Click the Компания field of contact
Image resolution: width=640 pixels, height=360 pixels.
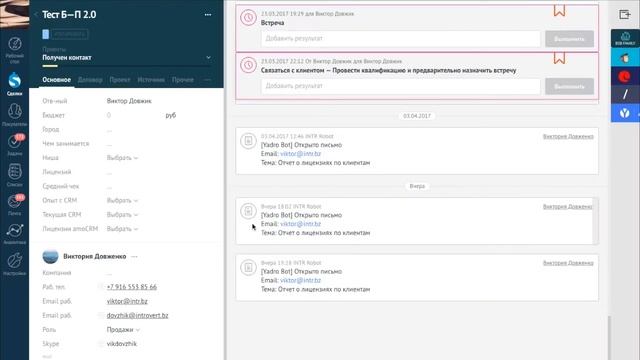(x=109, y=273)
